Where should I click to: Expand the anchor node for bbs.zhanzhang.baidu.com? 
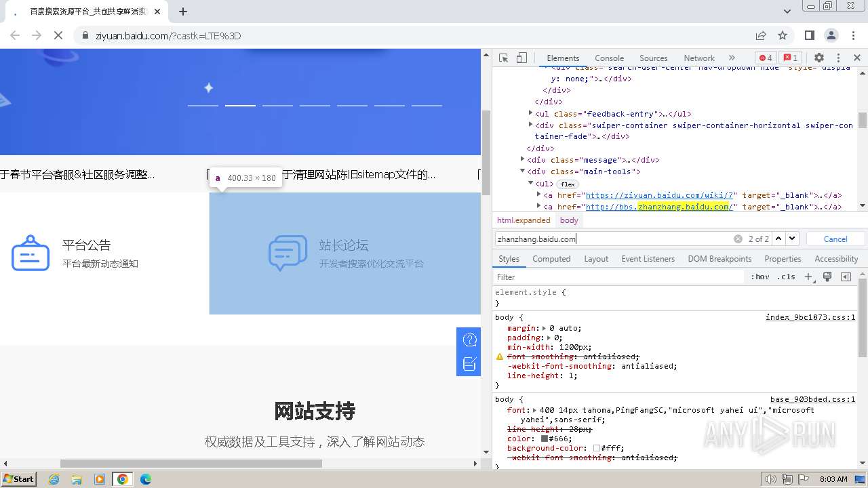539,206
